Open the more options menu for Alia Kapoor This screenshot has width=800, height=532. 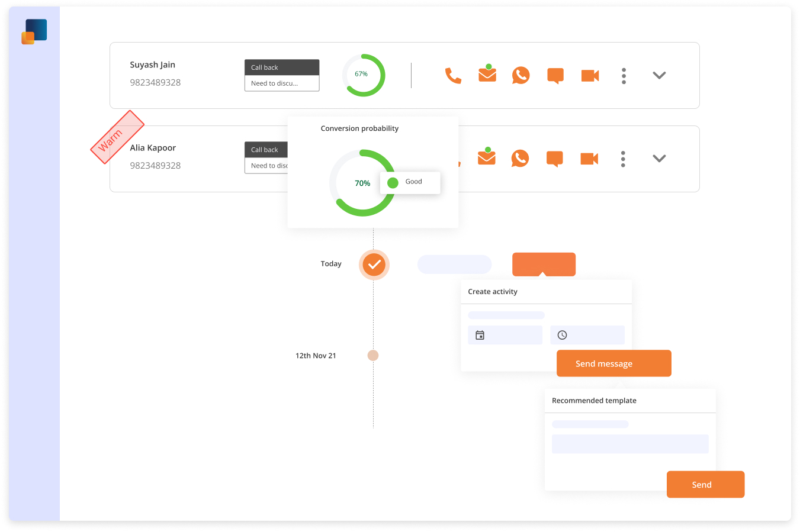point(624,158)
